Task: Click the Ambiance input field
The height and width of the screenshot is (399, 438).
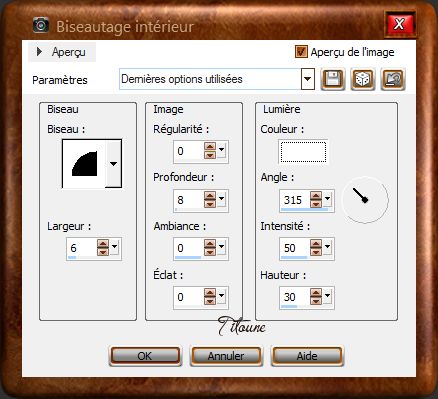Action: tap(189, 248)
